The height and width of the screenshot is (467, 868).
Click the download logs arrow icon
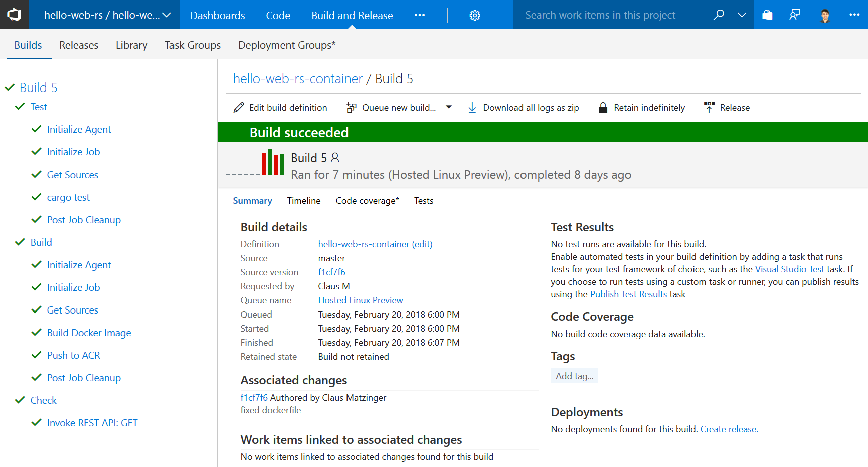click(472, 108)
